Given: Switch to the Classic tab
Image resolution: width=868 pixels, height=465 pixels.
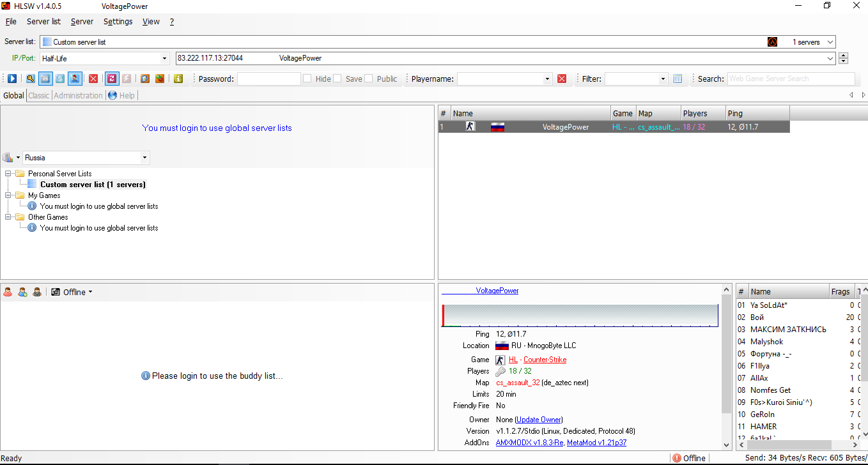Looking at the screenshot, I should [38, 95].
